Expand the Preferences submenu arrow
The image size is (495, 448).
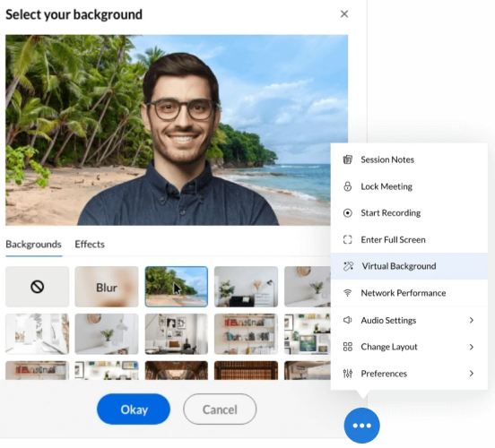472,374
